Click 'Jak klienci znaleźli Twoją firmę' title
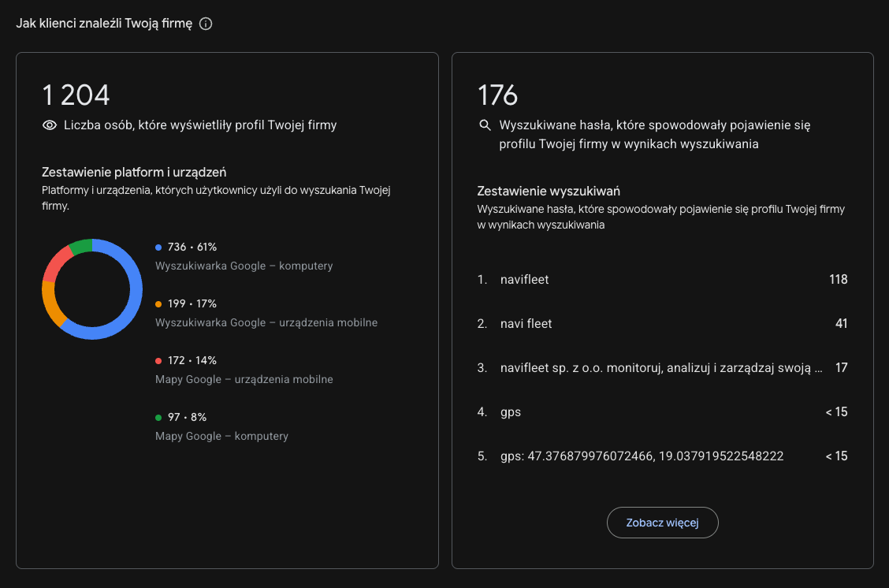 point(104,24)
